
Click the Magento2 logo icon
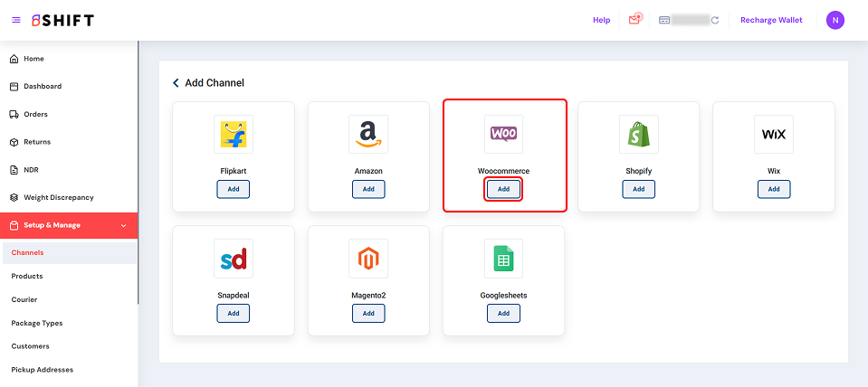[368, 259]
